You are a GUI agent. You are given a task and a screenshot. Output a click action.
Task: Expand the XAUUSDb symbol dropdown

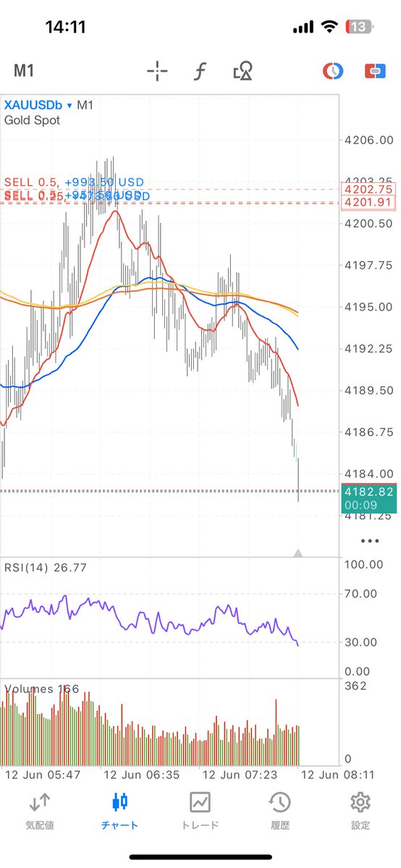[x=38, y=105]
